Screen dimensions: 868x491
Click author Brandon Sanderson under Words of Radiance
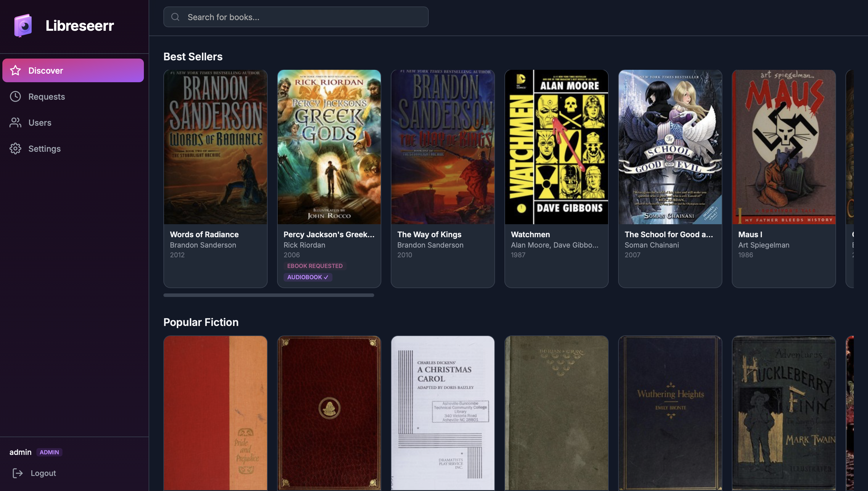coord(203,245)
